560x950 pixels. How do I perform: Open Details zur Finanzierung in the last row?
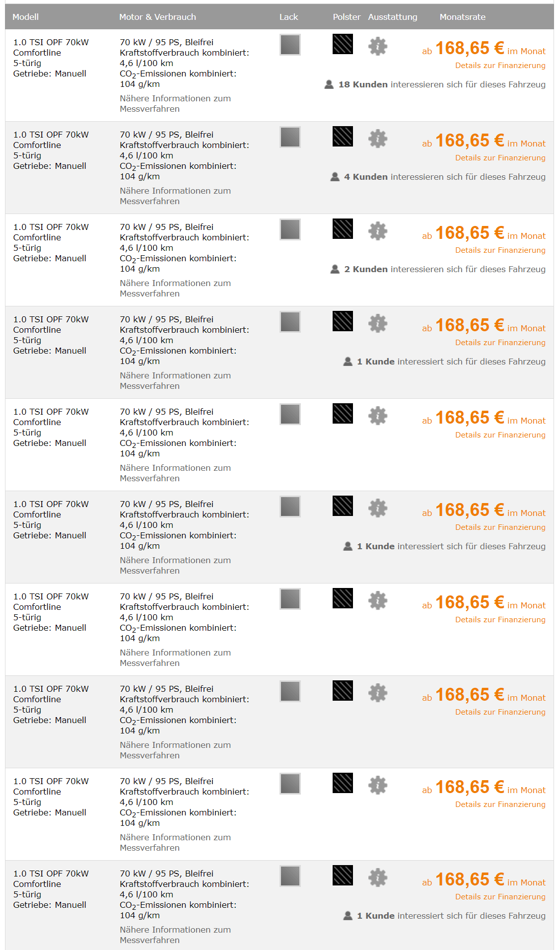[x=500, y=897]
